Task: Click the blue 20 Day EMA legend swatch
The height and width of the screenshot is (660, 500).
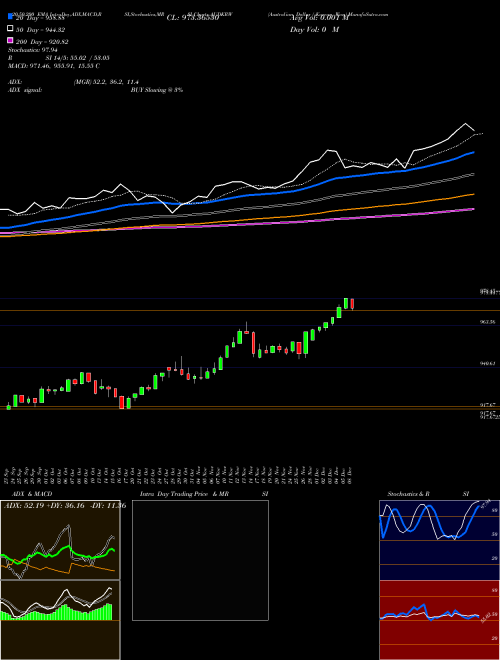Action: click(10, 17)
